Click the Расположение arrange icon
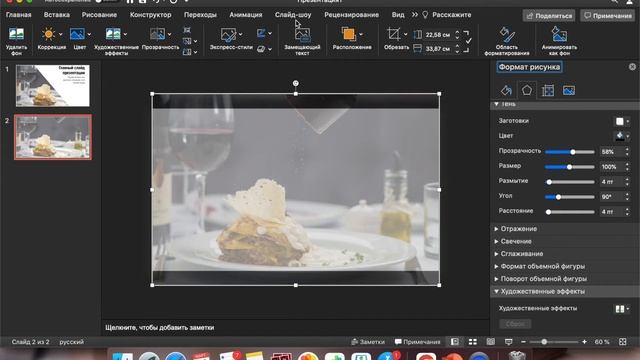640x360 pixels. (x=349, y=34)
